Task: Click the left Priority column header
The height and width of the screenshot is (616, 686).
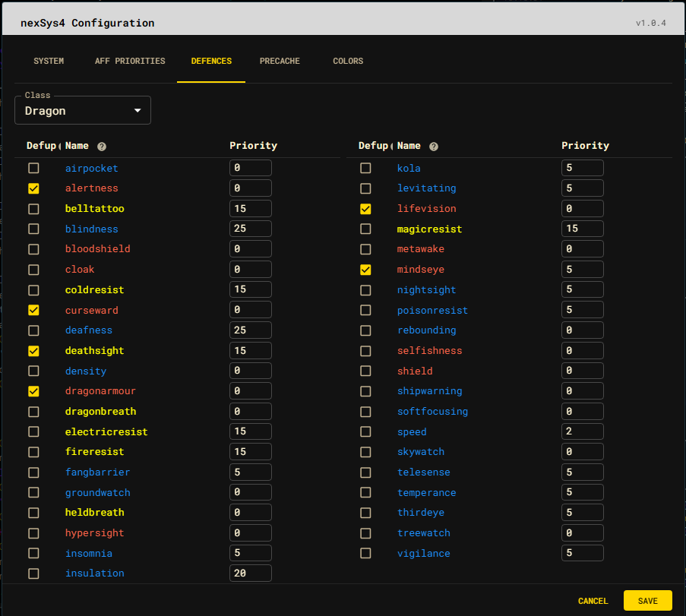Action: click(x=253, y=146)
